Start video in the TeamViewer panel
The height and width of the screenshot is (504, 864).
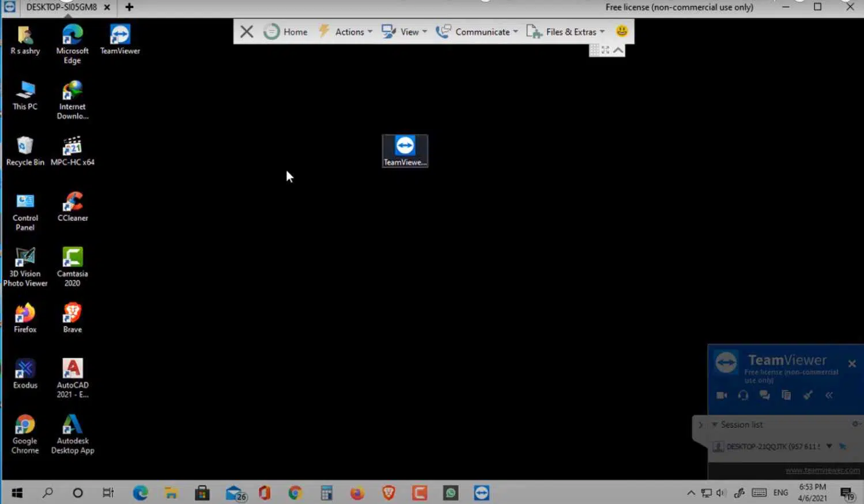(x=722, y=395)
